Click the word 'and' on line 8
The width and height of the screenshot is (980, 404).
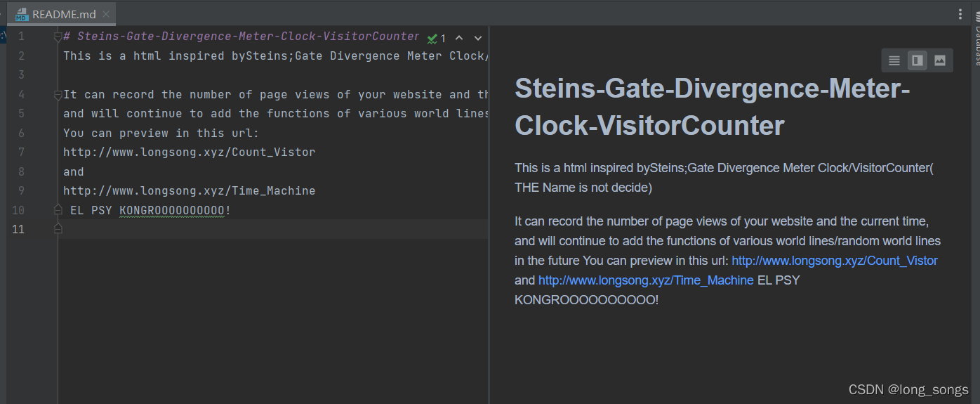[74, 171]
